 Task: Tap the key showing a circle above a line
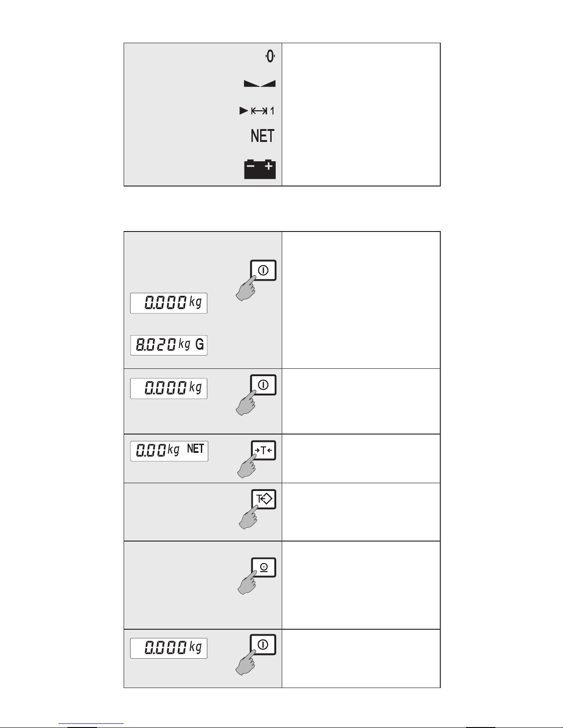[x=264, y=568]
